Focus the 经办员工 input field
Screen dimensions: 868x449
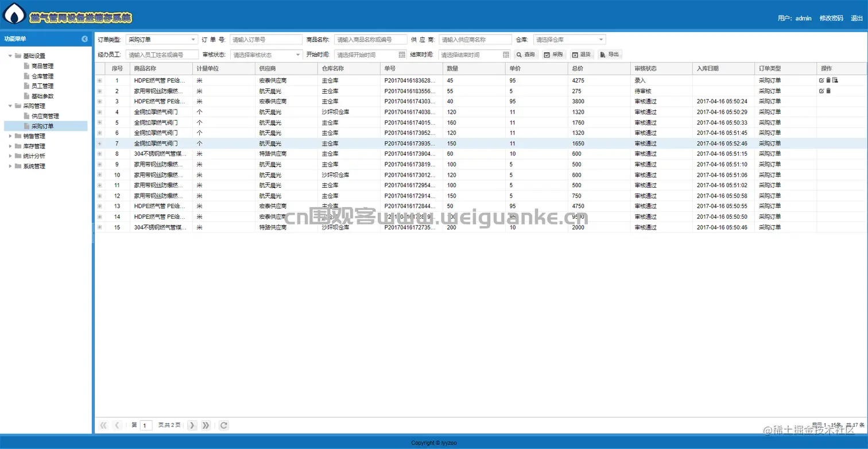click(161, 55)
